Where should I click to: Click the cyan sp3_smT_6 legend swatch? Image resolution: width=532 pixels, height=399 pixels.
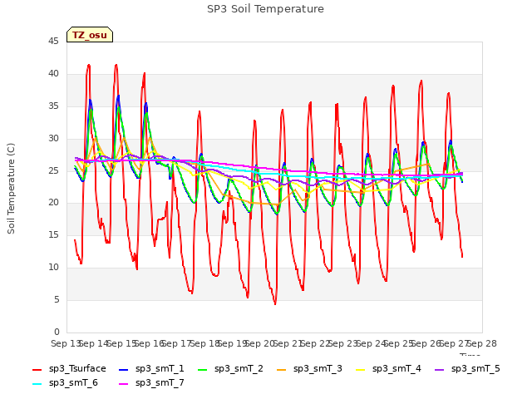[37, 384]
